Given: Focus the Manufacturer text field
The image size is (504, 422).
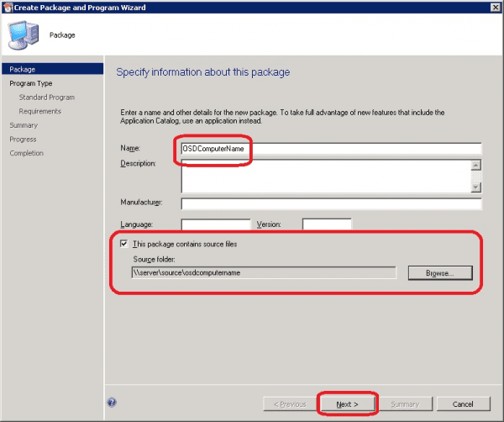Looking at the screenshot, I should 331,203.
